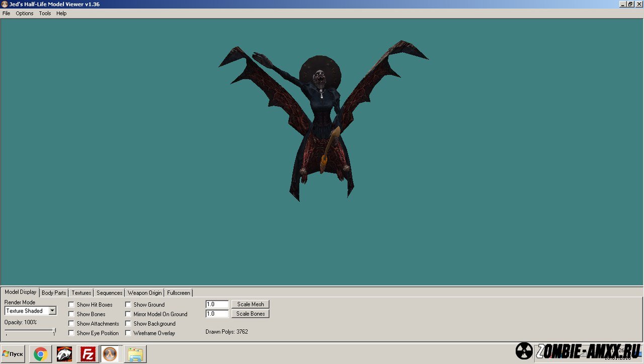The width and height of the screenshot is (644, 364).
Task: Switch to the Sequences tab
Action: point(109,293)
